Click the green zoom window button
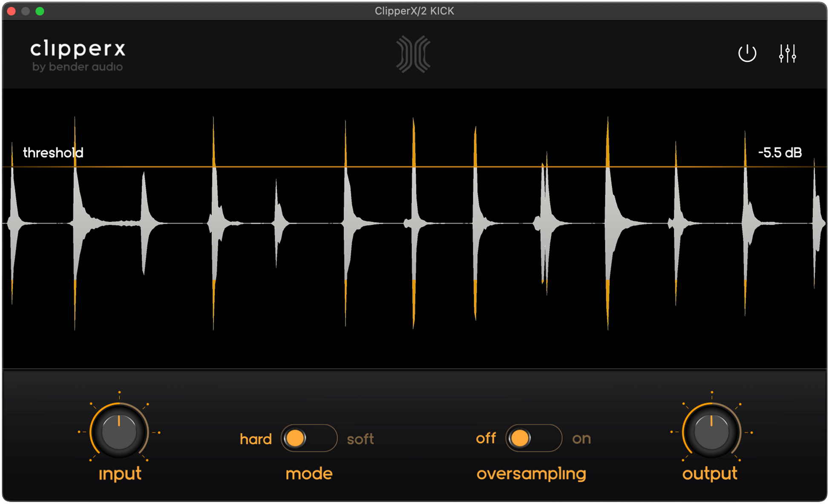The height and width of the screenshot is (504, 829). point(40,11)
